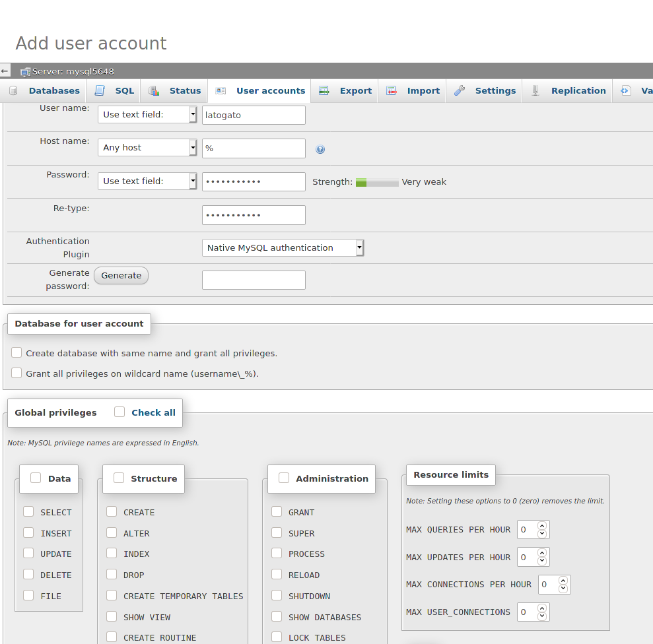The image size is (653, 644).
Task: Click the Status tab icon
Action: coord(154,91)
